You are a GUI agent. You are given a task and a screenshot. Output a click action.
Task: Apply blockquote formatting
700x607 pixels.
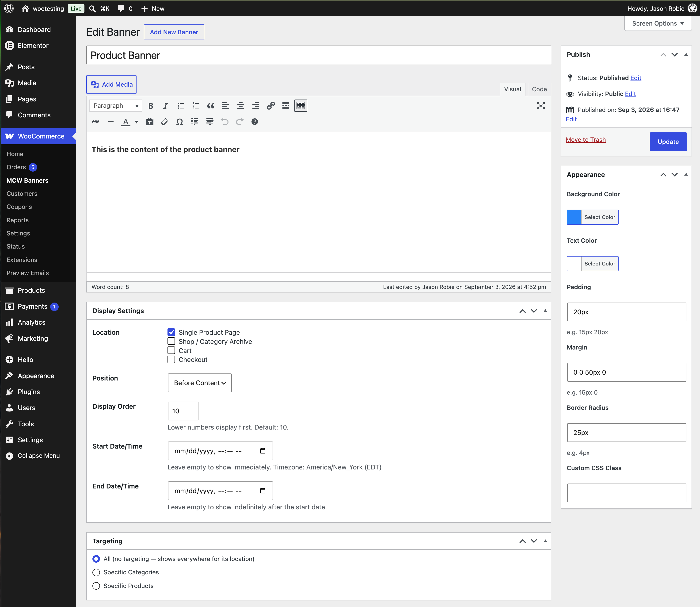pos(211,106)
